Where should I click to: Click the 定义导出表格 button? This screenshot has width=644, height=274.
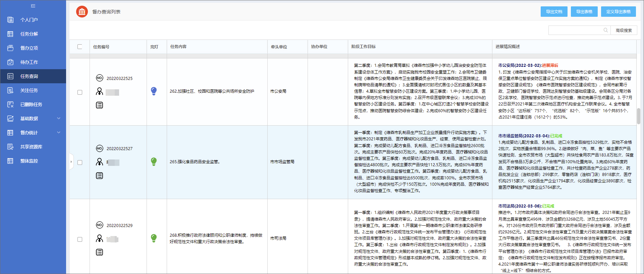pyautogui.click(x=618, y=12)
